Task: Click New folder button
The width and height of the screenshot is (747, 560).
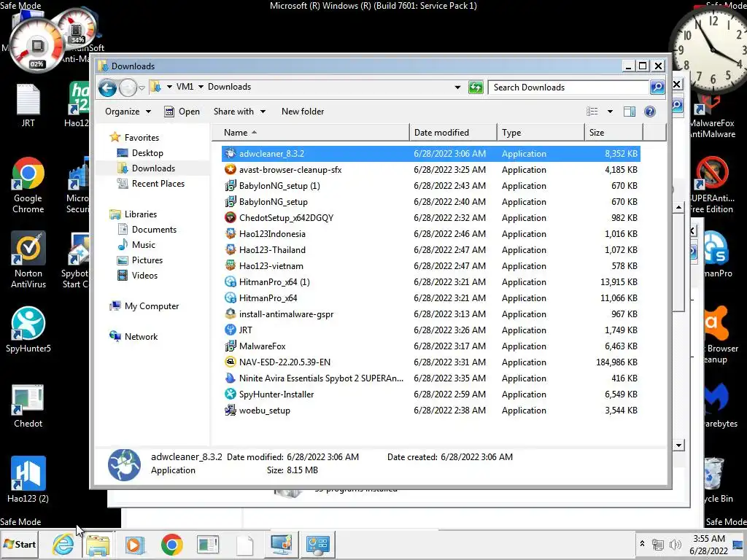Action: (x=303, y=112)
